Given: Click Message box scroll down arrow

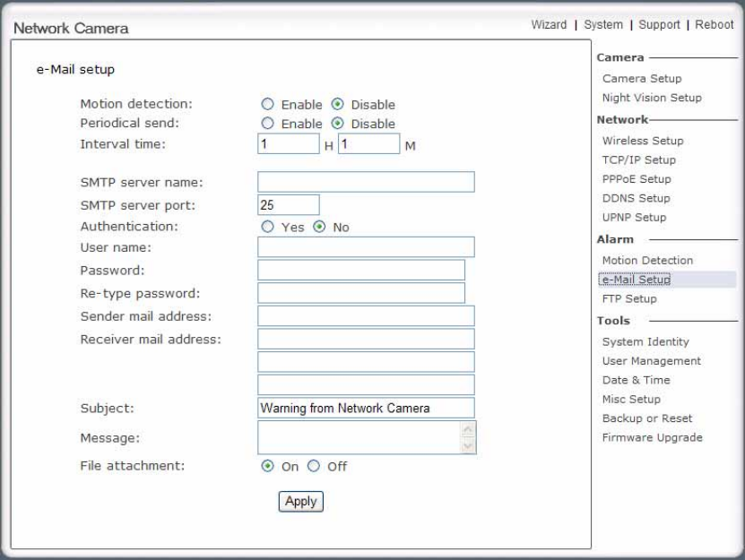Looking at the screenshot, I should click(x=468, y=445).
